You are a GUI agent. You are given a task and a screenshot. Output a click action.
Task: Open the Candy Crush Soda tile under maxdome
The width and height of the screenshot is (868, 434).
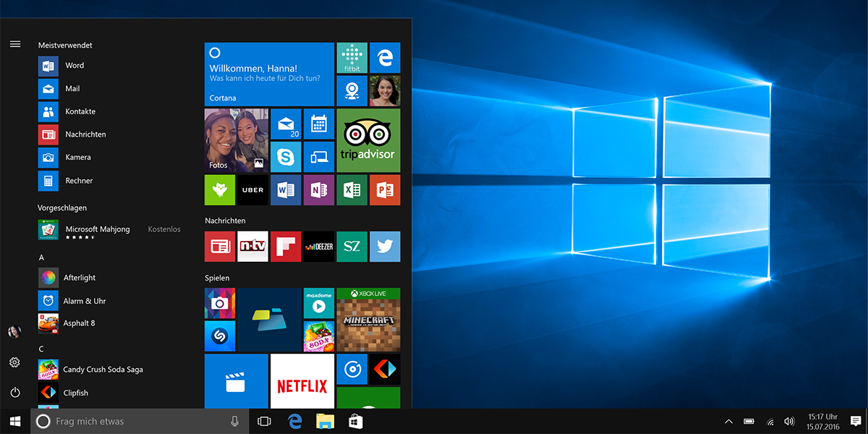coord(319,336)
